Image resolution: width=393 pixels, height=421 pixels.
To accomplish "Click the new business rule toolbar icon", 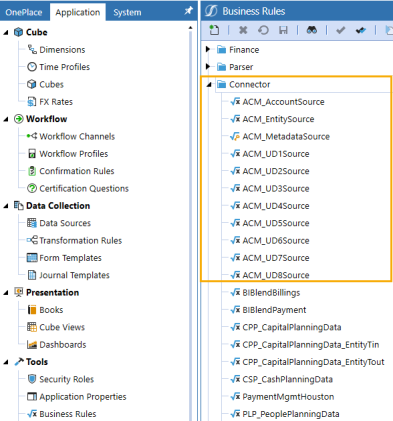I will tap(214, 30).
